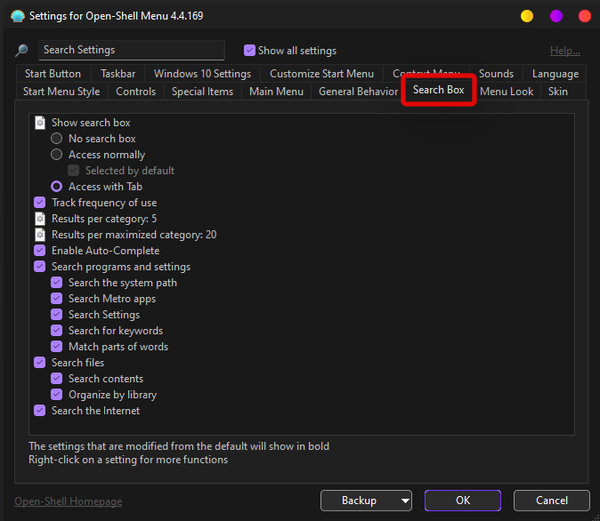Switch to the Menu Look tab
The width and height of the screenshot is (600, 521).
click(506, 91)
